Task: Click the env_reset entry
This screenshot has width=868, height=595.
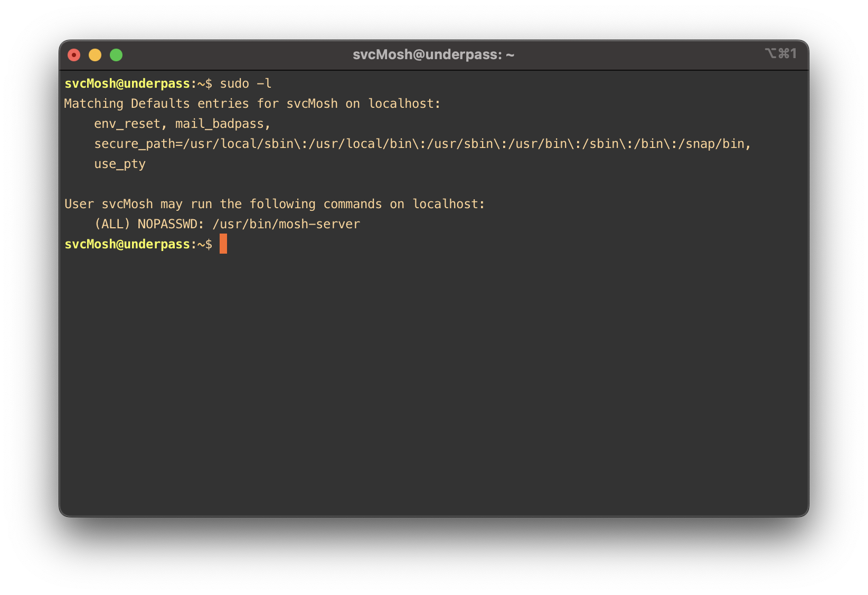Action: [x=127, y=124]
